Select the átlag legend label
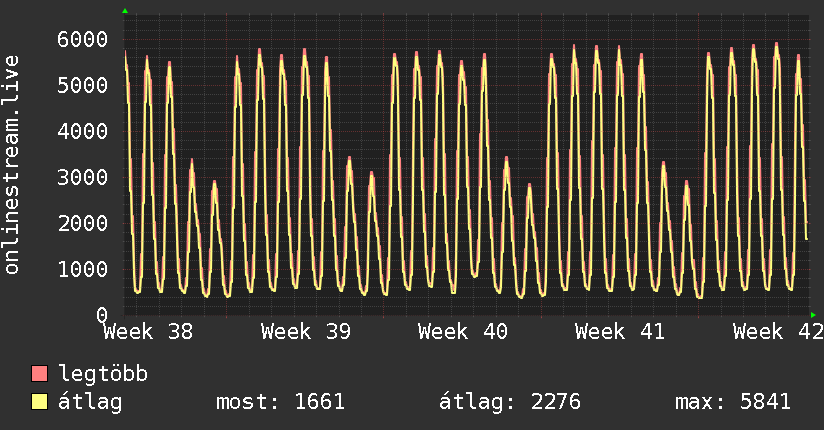Image resolution: width=824 pixels, height=430 pixels. 90,403
